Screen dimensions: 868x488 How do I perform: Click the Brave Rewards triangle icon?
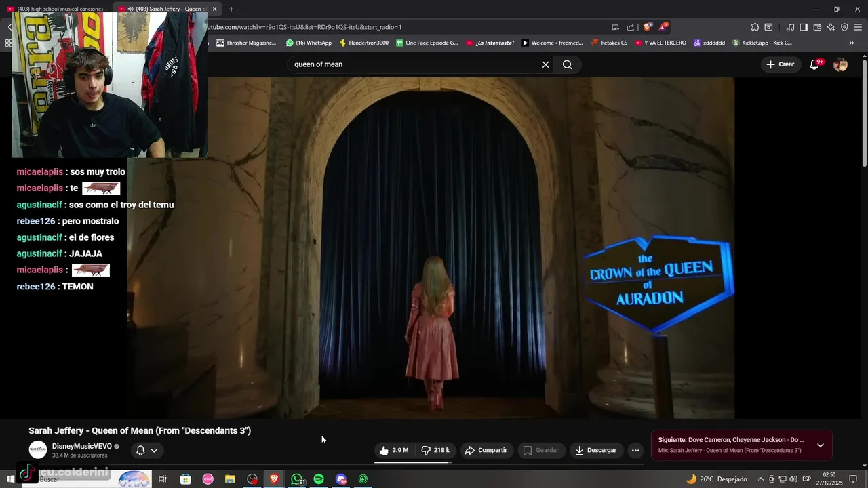[663, 27]
